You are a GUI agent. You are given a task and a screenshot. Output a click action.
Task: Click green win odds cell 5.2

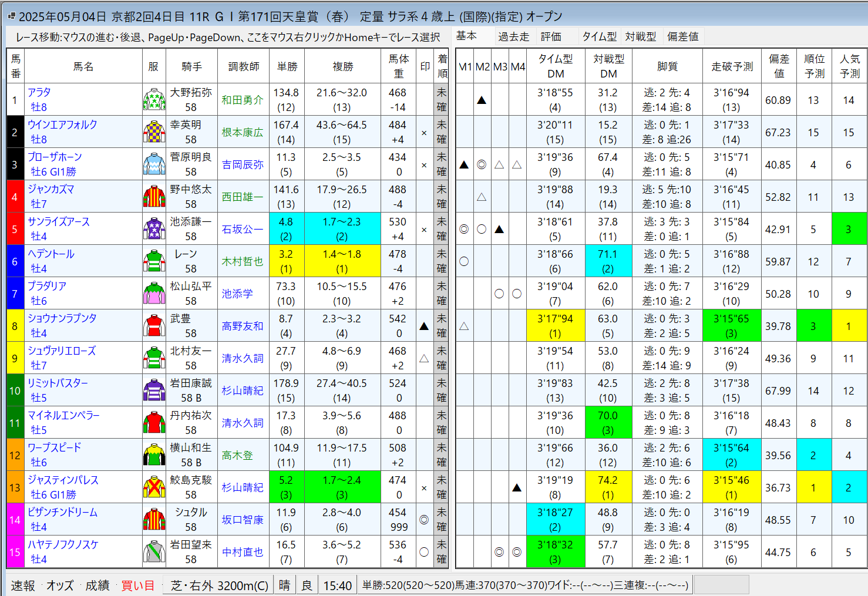287,487
